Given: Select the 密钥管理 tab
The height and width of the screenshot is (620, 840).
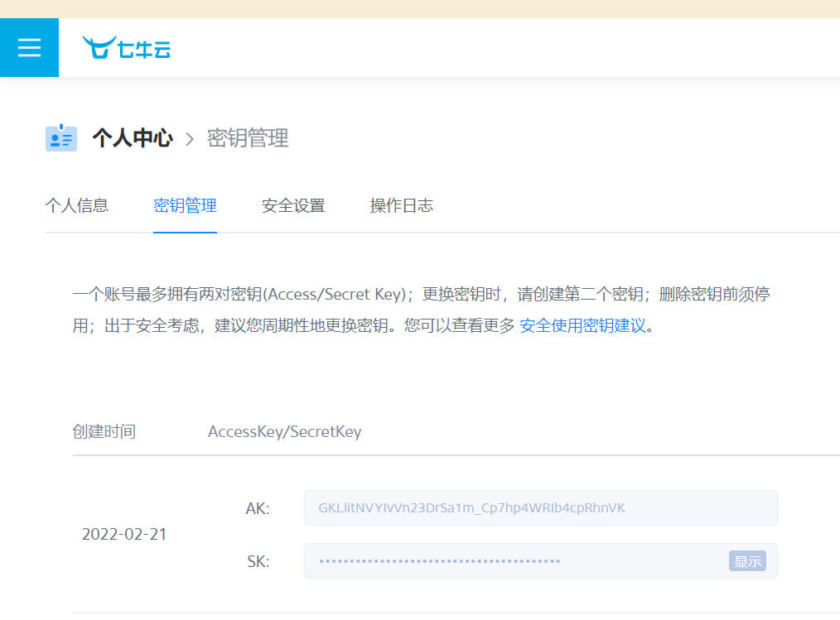Looking at the screenshot, I should (x=185, y=205).
